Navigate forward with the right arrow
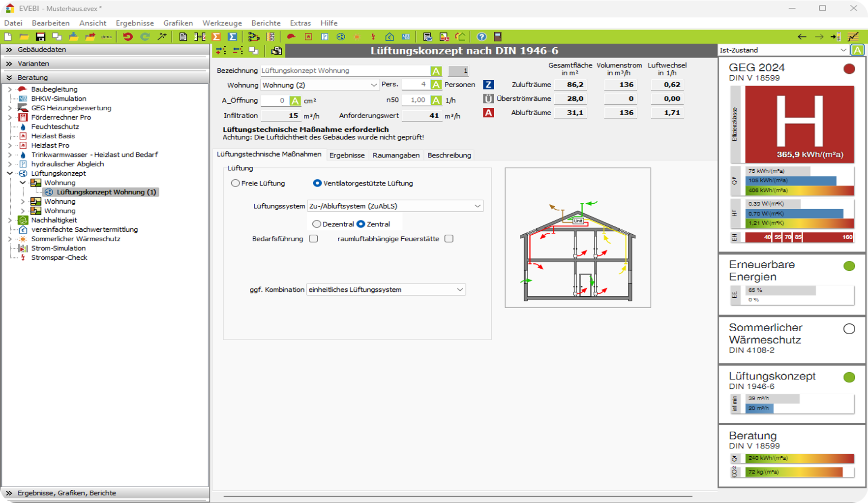Screen dimensions: 868x503 tap(819, 37)
